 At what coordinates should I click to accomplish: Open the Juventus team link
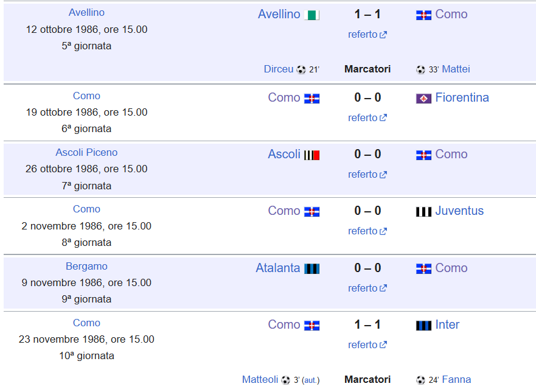459,211
